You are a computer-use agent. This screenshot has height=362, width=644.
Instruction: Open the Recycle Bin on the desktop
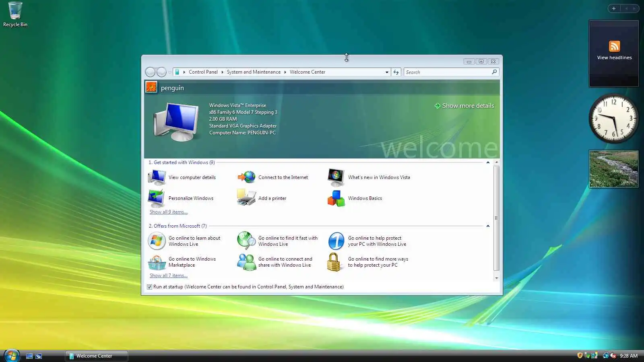point(15,14)
